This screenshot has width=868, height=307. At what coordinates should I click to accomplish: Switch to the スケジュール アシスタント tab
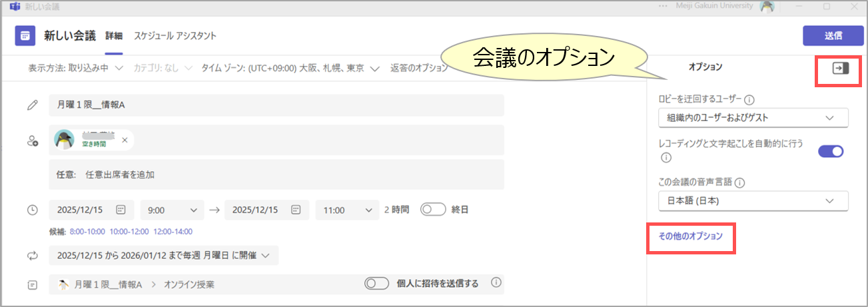175,35
